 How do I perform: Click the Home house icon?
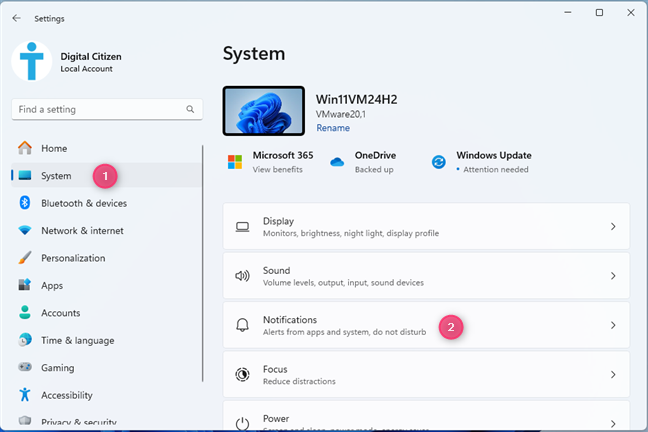[25, 148]
